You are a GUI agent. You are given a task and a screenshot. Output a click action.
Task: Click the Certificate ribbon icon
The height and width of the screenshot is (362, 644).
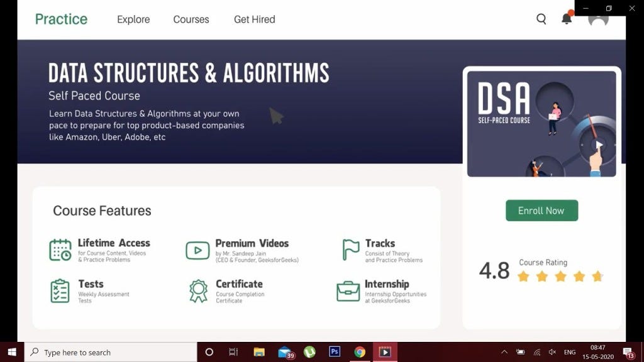pos(197,292)
